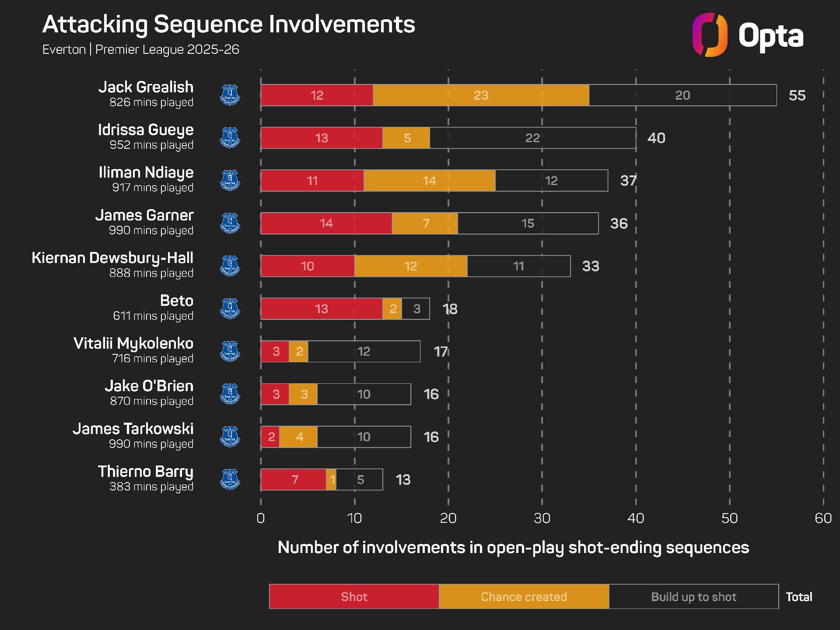Click Everton crest beside Vitalii Mykolenko
The image size is (840, 630).
[x=230, y=351]
